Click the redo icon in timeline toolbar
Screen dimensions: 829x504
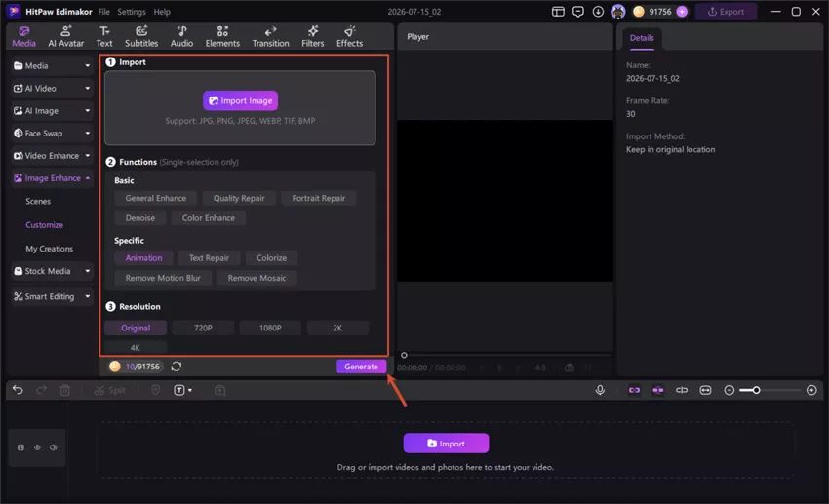[x=41, y=390]
